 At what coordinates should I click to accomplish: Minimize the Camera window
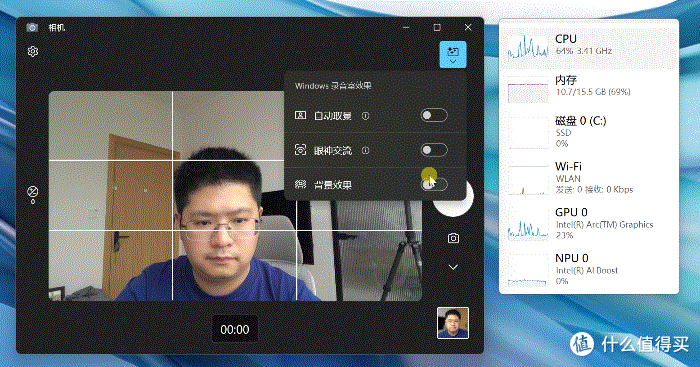click(x=406, y=27)
